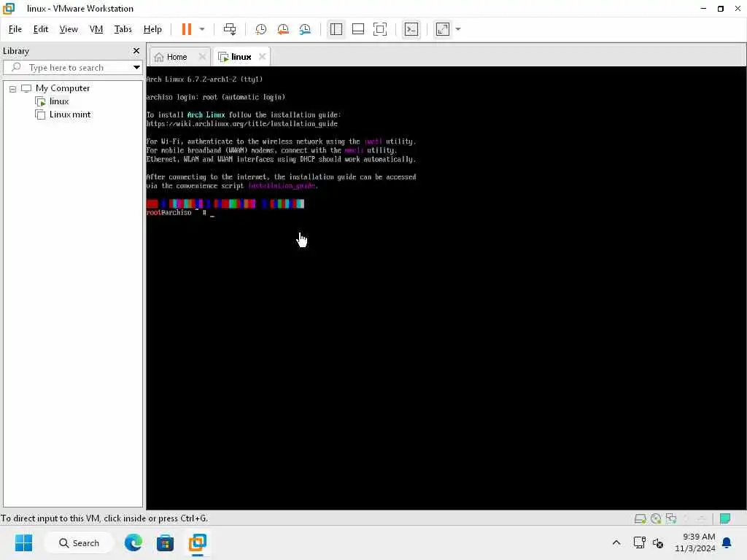The image size is (747, 560).
Task: Open the File menu
Action: pyautogui.click(x=15, y=29)
